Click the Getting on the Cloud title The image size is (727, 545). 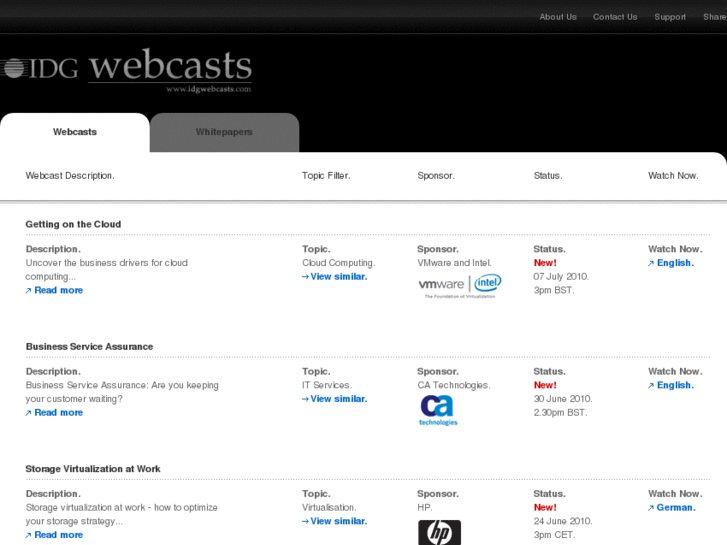[x=73, y=224]
